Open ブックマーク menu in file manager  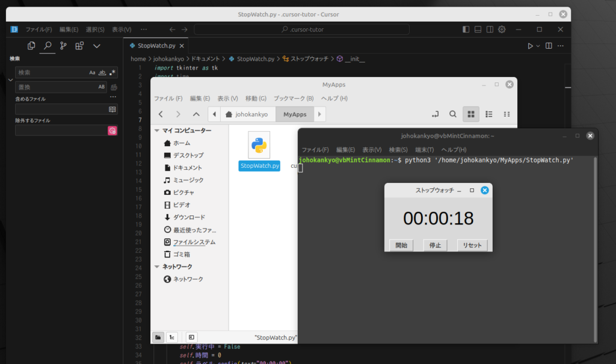(x=294, y=98)
